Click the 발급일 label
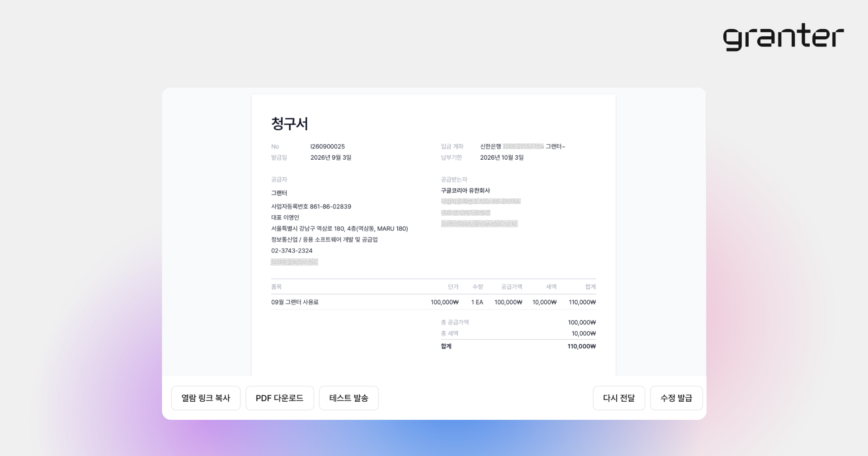868x456 pixels. pos(279,157)
